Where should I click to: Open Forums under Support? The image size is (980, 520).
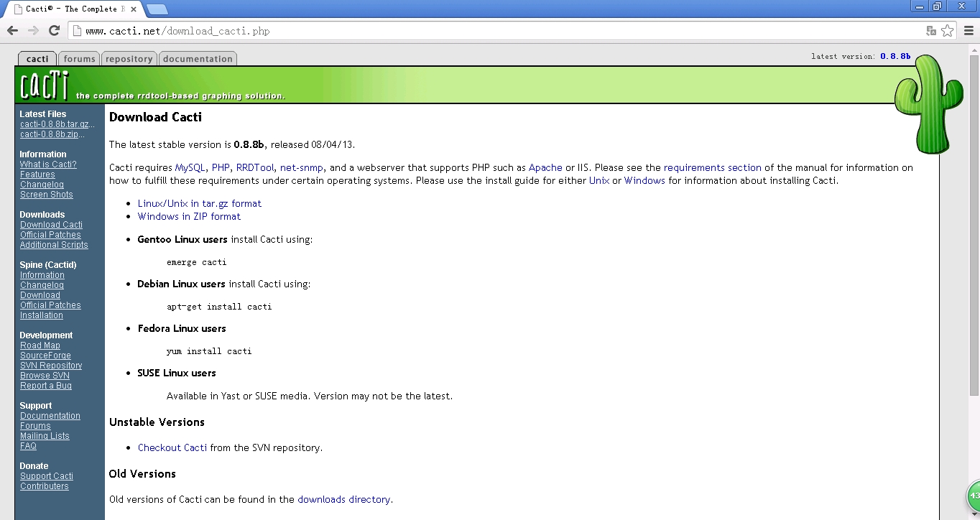35,426
